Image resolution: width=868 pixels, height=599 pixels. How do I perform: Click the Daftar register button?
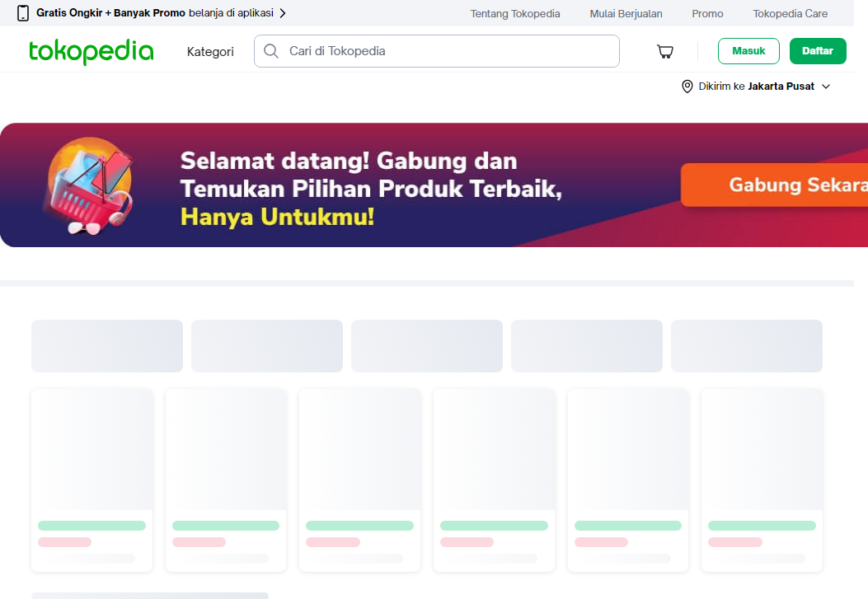pos(818,51)
